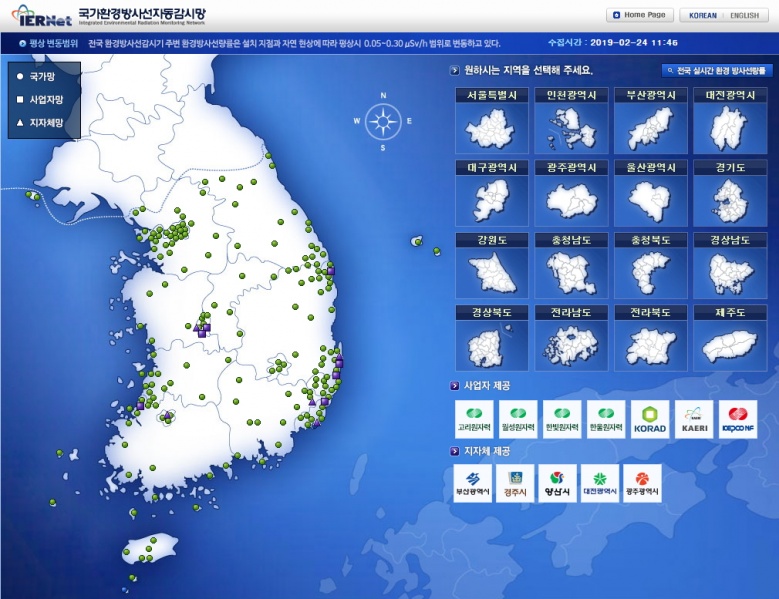
Task: Select the 경상북도 region map
Action: tap(491, 338)
